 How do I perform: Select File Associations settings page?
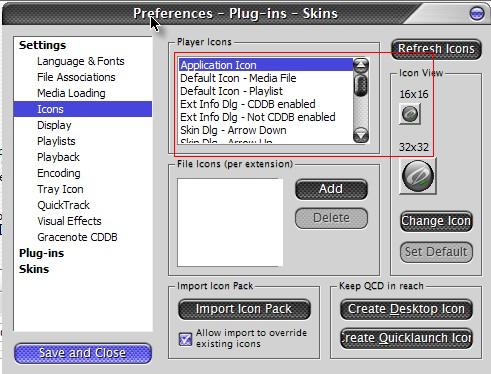point(76,77)
